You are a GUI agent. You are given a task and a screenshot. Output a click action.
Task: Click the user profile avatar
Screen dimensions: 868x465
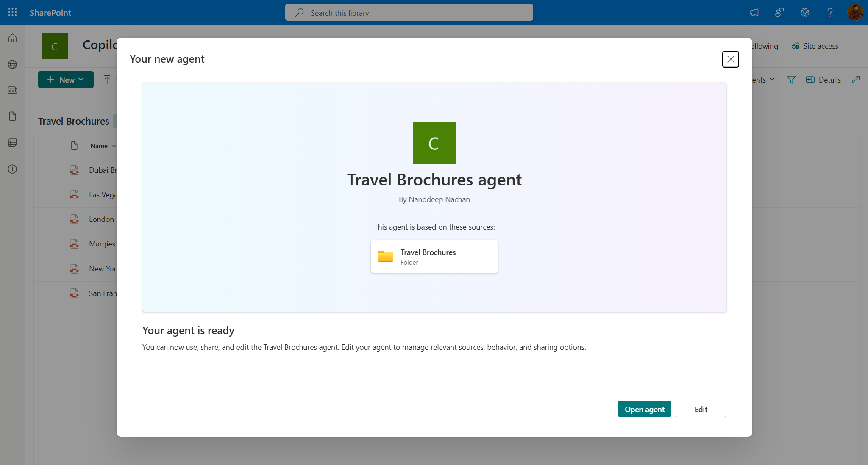point(856,12)
